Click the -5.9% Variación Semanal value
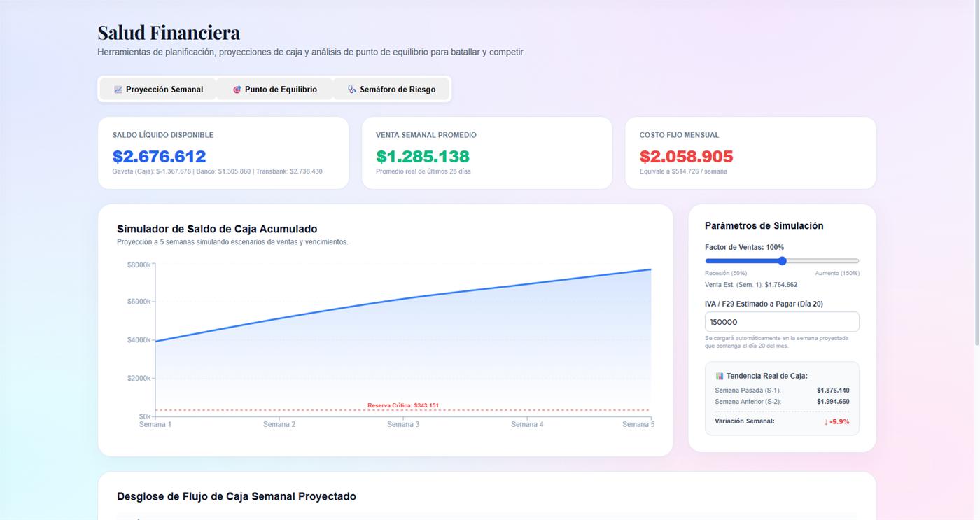The image size is (980, 520). click(x=836, y=421)
